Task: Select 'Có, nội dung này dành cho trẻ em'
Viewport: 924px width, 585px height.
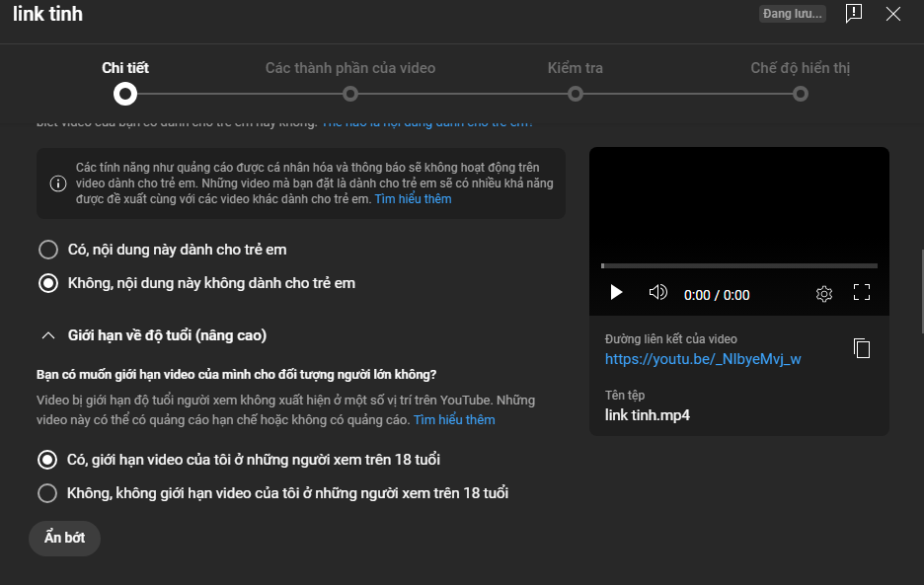Action: coord(47,250)
